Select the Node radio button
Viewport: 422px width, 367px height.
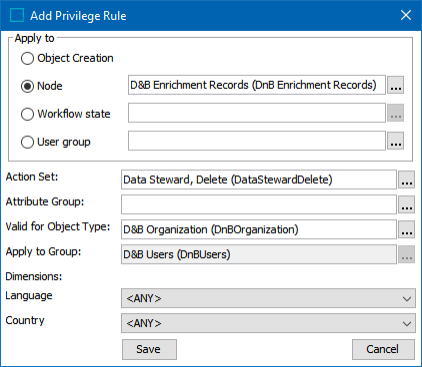[x=27, y=86]
